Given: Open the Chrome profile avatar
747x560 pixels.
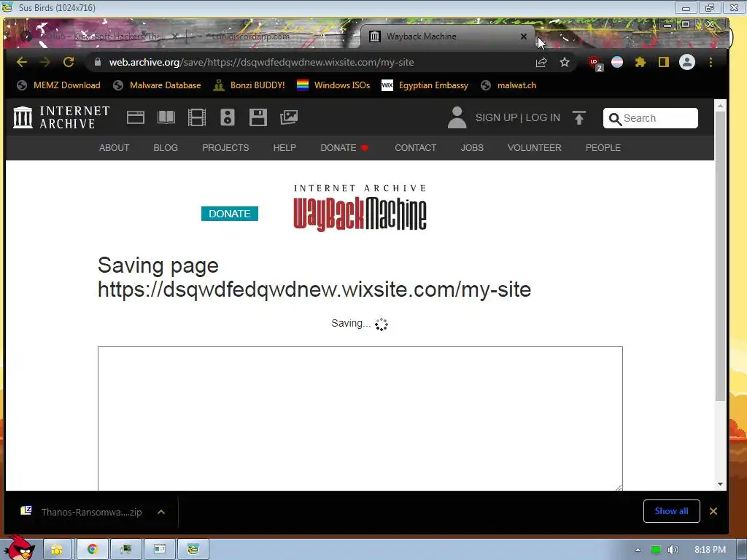Looking at the screenshot, I should coord(687,63).
